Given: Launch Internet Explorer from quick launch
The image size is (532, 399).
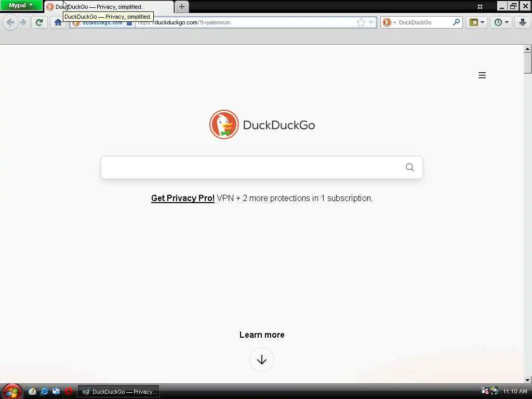Looking at the screenshot, I should pos(44,391).
